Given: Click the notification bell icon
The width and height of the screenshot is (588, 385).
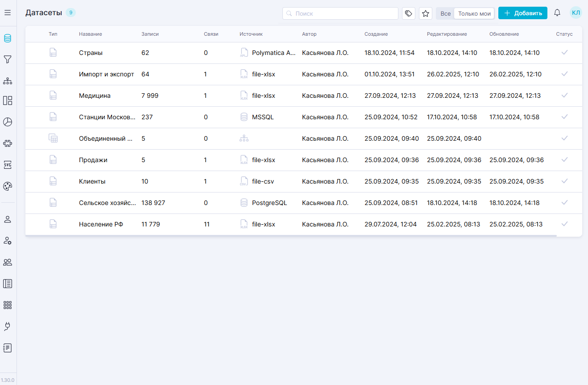Looking at the screenshot, I should [x=557, y=13].
